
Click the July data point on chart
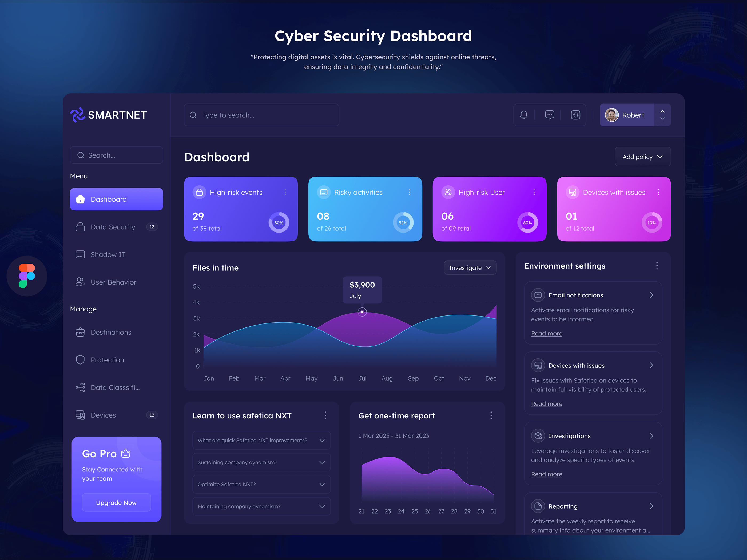click(x=362, y=311)
